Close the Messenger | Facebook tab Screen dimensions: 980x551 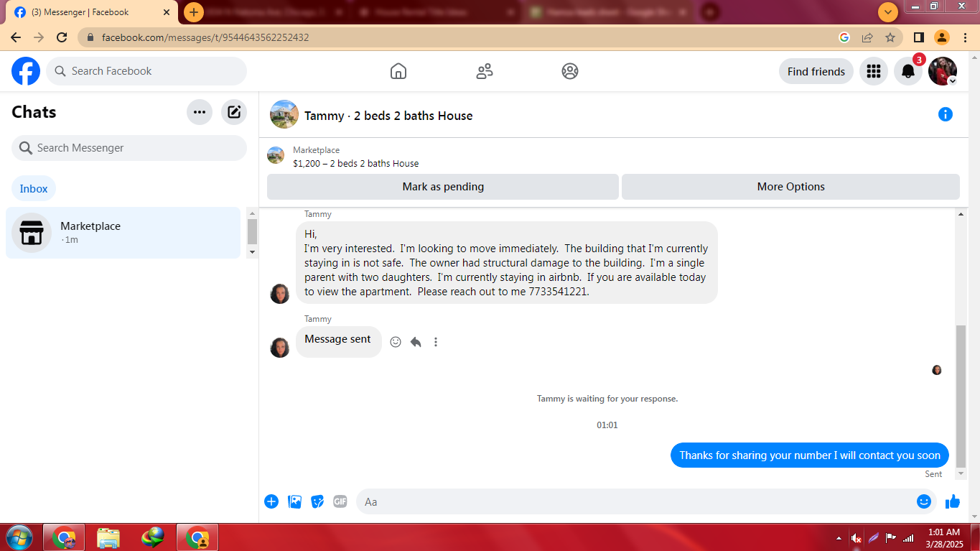point(167,12)
